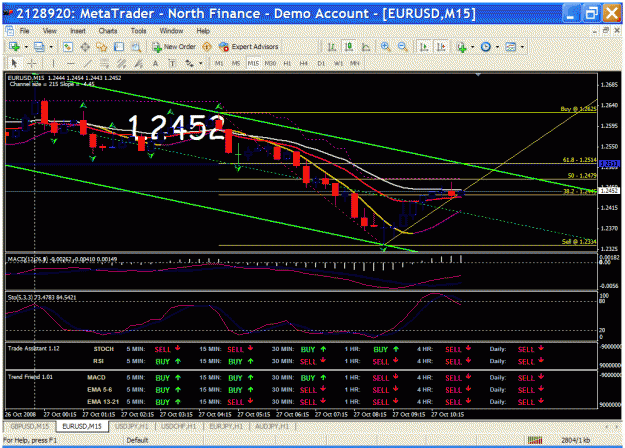This screenshot has height=448, width=625.
Task: Select the Cursor arrow tool
Action: [14, 63]
